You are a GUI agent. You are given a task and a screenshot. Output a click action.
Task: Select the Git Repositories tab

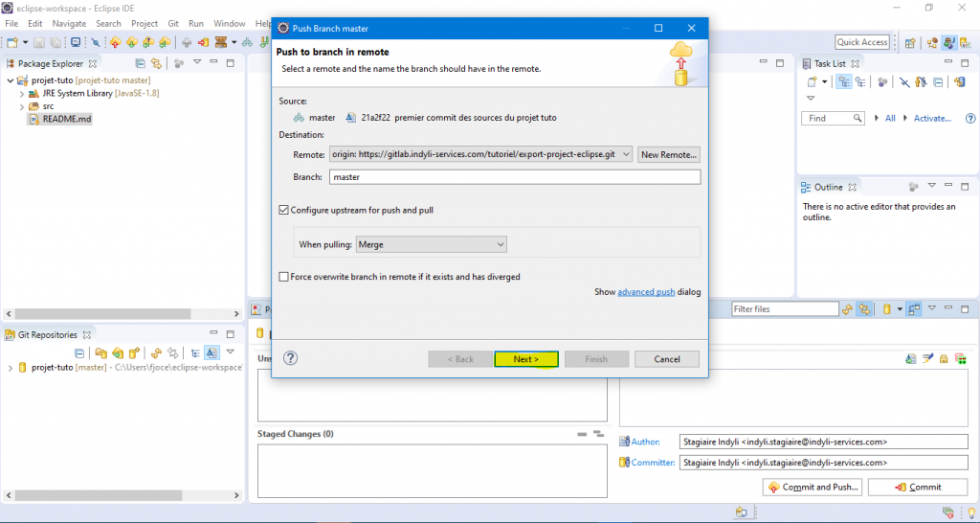click(x=48, y=334)
